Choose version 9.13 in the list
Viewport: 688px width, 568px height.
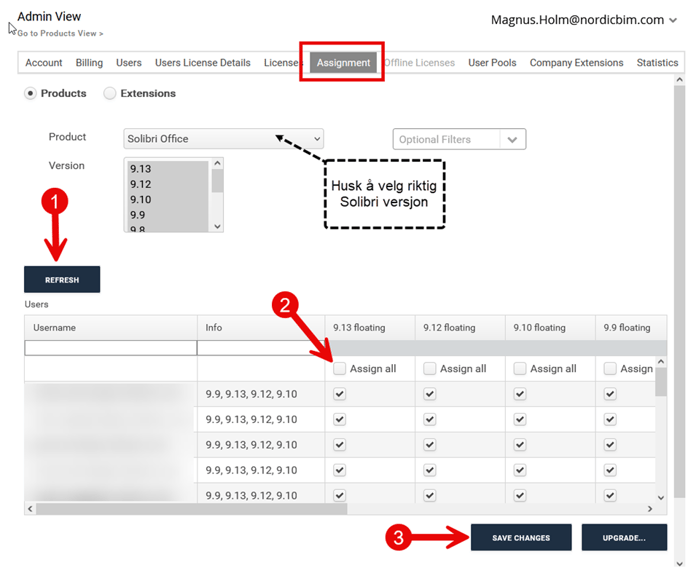[x=167, y=169]
